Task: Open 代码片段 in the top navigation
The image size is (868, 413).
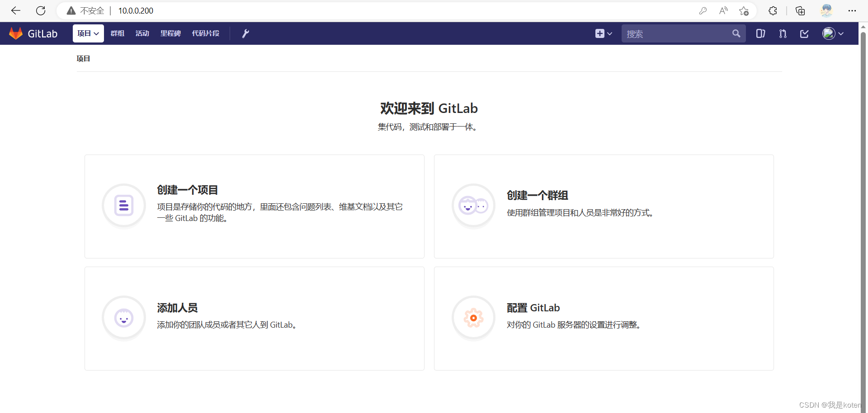Action: point(206,33)
